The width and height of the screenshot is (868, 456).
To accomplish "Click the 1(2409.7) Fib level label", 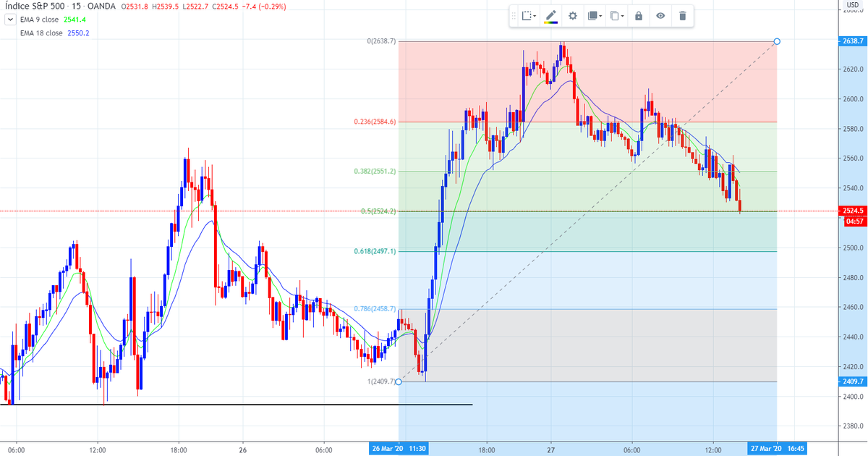I will pos(381,381).
